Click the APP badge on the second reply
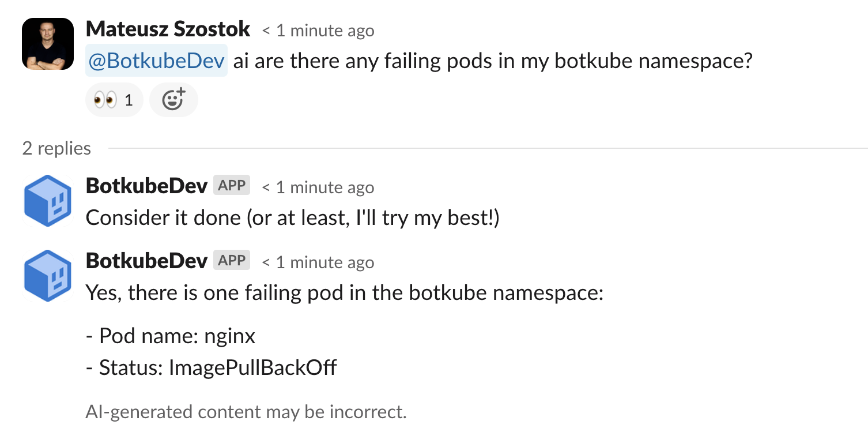 click(231, 260)
